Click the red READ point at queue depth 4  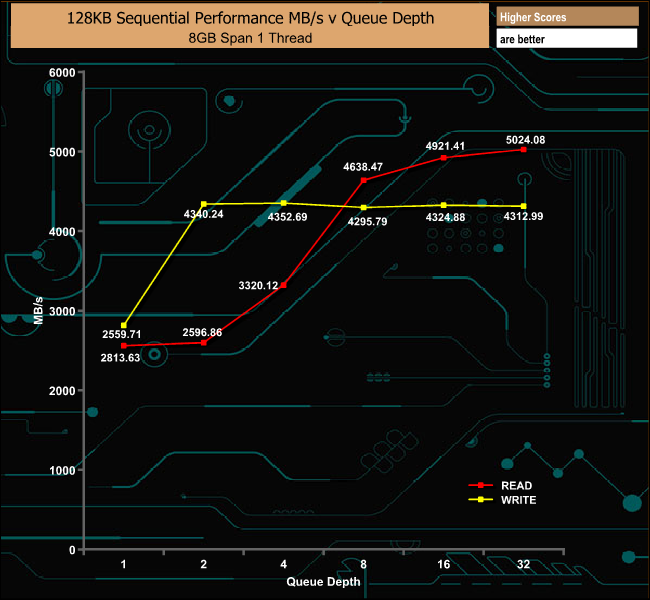pyautogui.click(x=284, y=285)
